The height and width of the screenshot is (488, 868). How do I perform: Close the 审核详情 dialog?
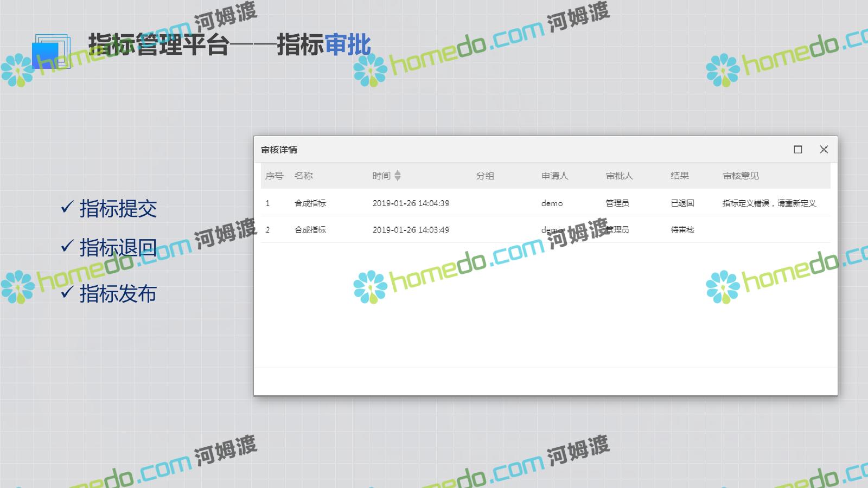824,150
